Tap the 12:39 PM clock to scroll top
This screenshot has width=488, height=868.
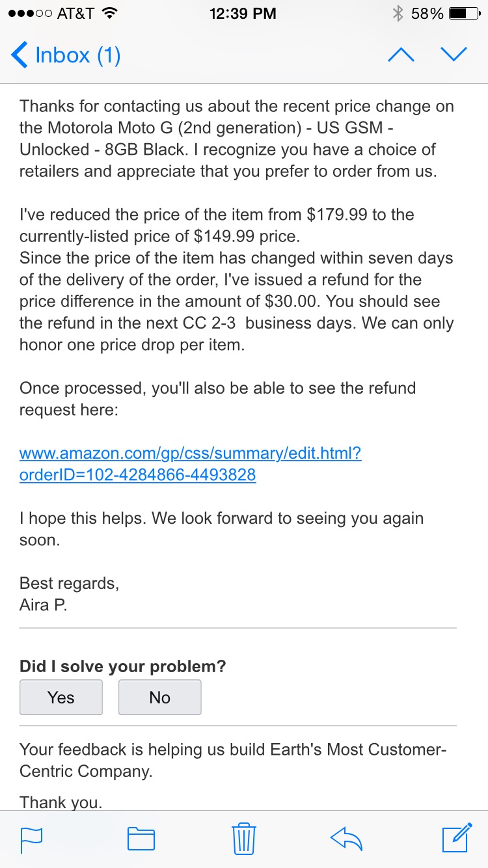click(x=243, y=14)
